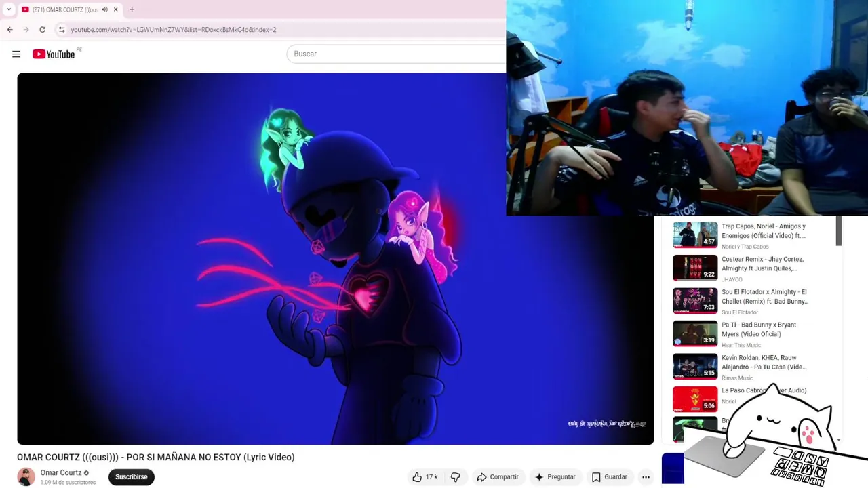The height and width of the screenshot is (488, 868).
Task: Open Kevin Roldan Pa Tu Casa thumbnail
Action: [695, 366]
